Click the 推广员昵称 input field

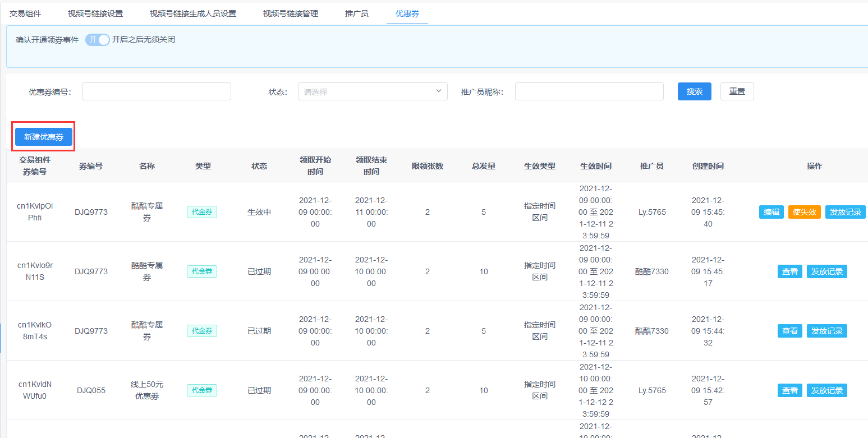tap(589, 91)
